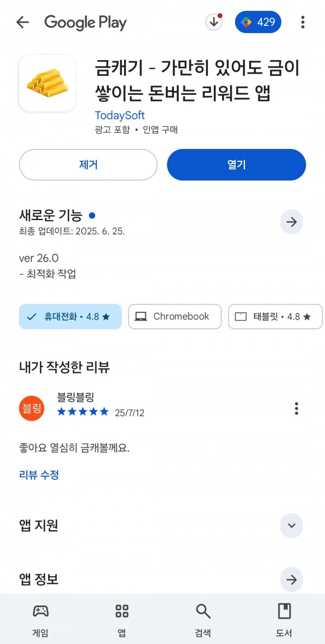Open the 도서 books tab

pyautogui.click(x=284, y=620)
